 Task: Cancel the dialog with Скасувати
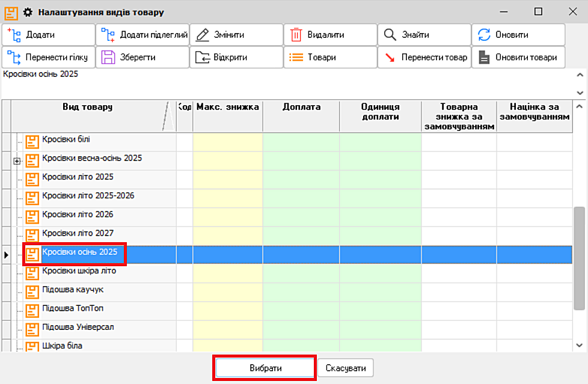(x=345, y=368)
